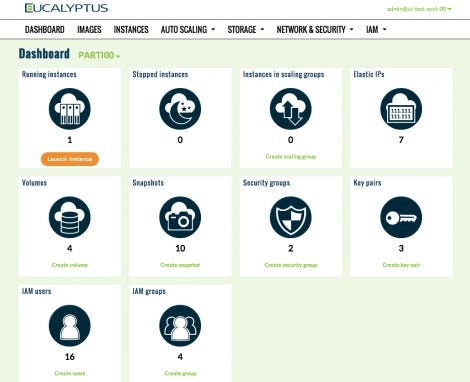Click the Security groups shield icon

pos(291,217)
